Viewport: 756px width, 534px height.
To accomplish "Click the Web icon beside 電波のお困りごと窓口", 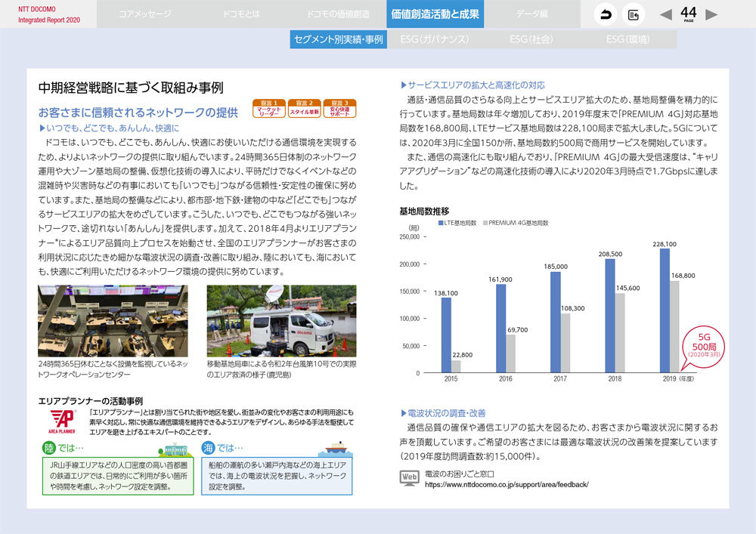I will coord(408,477).
